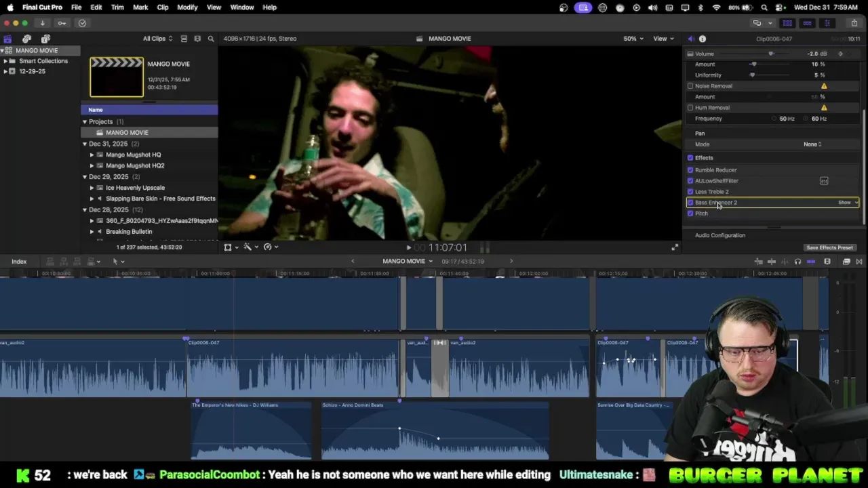
Task: Disable AULowShelfFilter effect checkbox
Action: (690, 181)
